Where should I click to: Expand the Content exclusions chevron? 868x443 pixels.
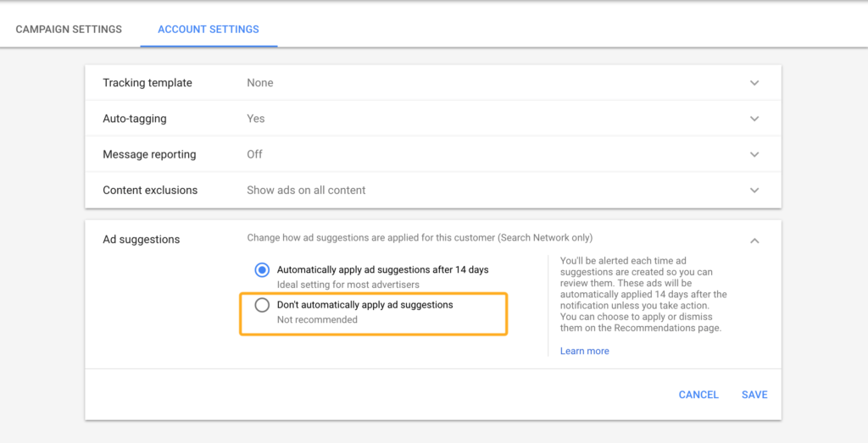pyautogui.click(x=754, y=191)
